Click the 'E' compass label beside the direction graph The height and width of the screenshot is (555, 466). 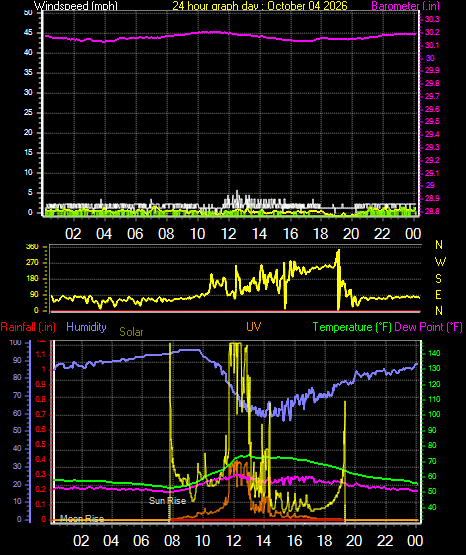(438, 295)
